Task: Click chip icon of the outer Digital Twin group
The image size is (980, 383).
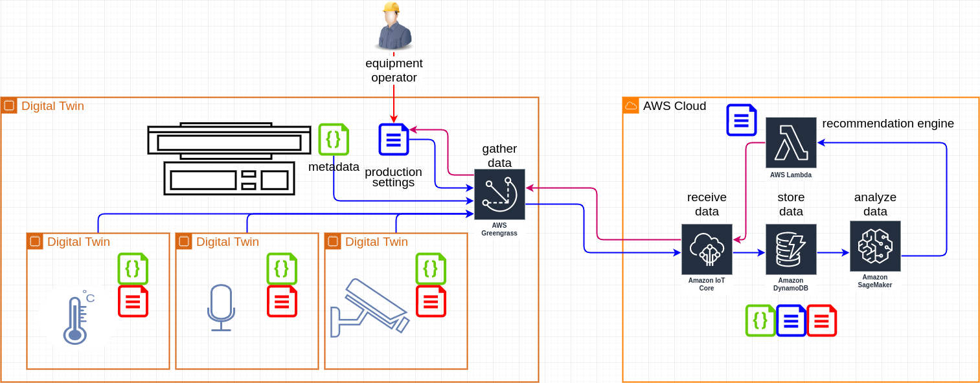Action: 9,105
